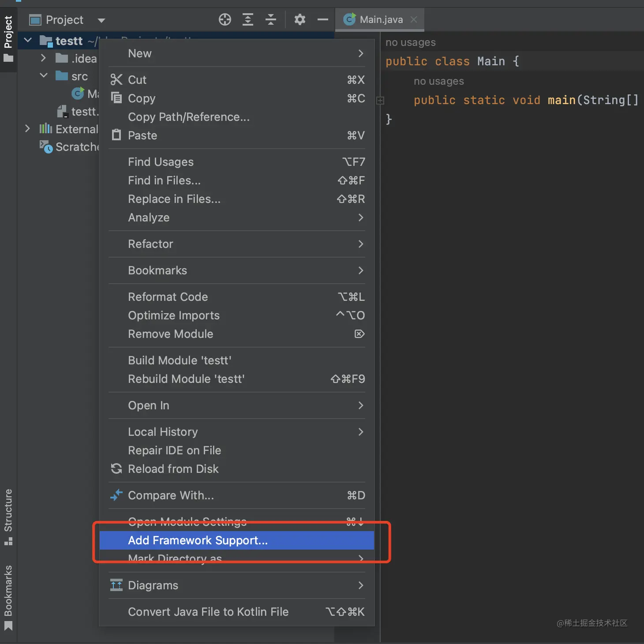Collapse the src folder node
Image resolution: width=644 pixels, height=644 pixels.
[x=44, y=75]
